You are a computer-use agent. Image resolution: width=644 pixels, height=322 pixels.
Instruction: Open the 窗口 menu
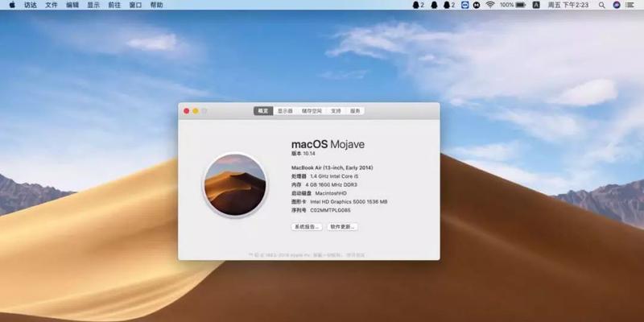135,5
